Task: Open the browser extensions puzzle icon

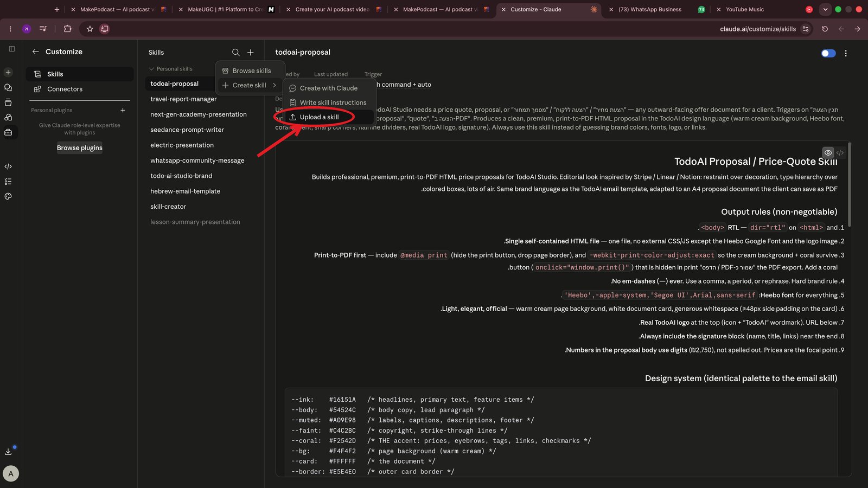Action: [67, 29]
